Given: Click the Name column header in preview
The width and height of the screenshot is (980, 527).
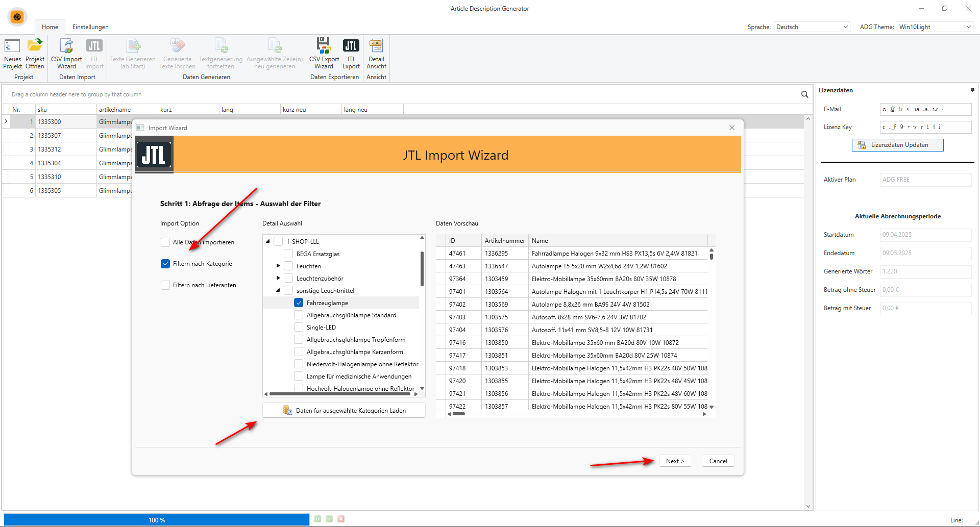Looking at the screenshot, I should pyautogui.click(x=618, y=240).
